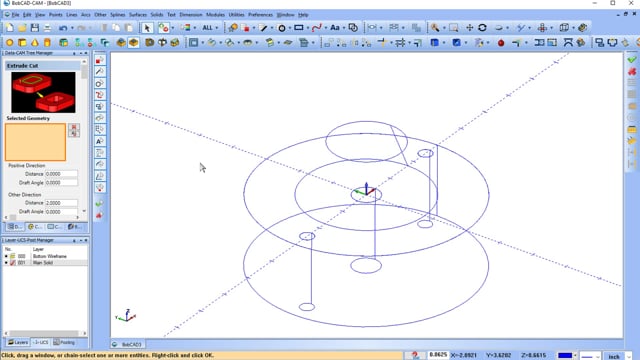Click the blue color swatch in status bar
The image size is (640, 360).
(565, 356)
